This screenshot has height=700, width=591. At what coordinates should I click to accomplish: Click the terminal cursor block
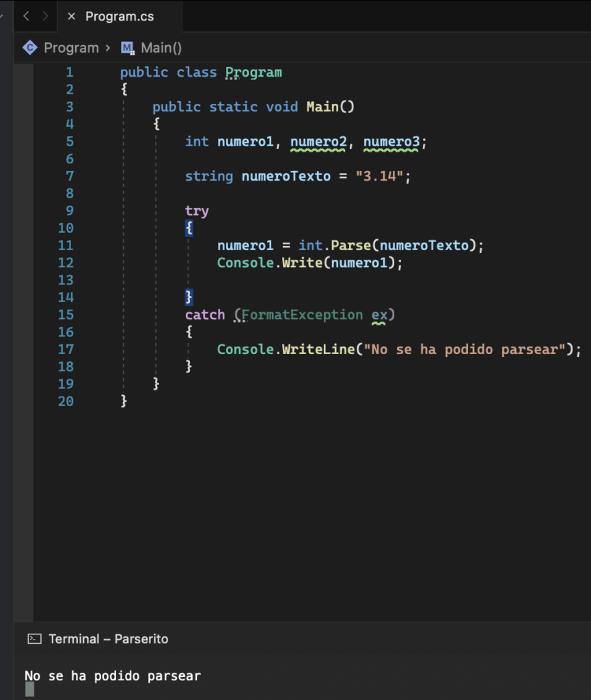coord(29,689)
